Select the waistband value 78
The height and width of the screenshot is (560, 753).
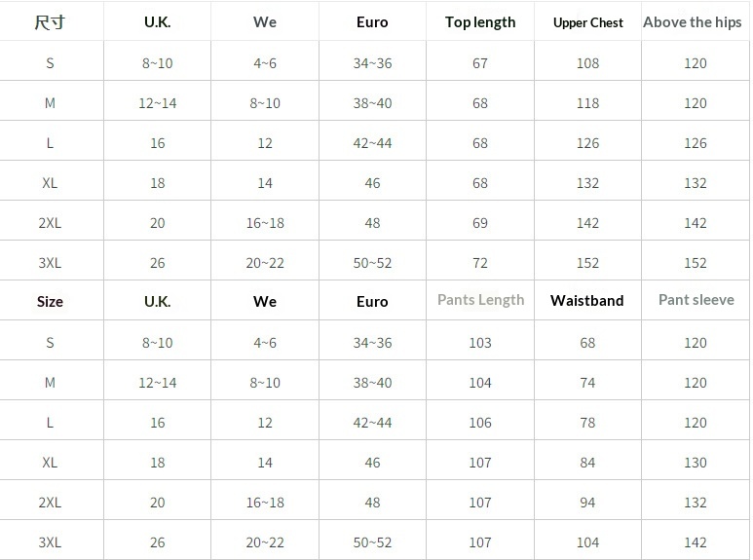point(587,423)
